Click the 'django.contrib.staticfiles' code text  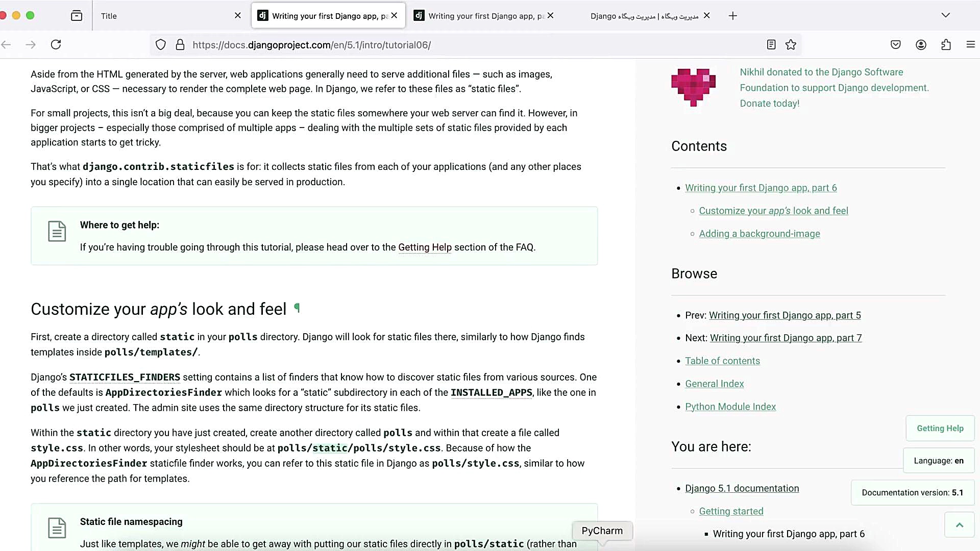click(158, 167)
